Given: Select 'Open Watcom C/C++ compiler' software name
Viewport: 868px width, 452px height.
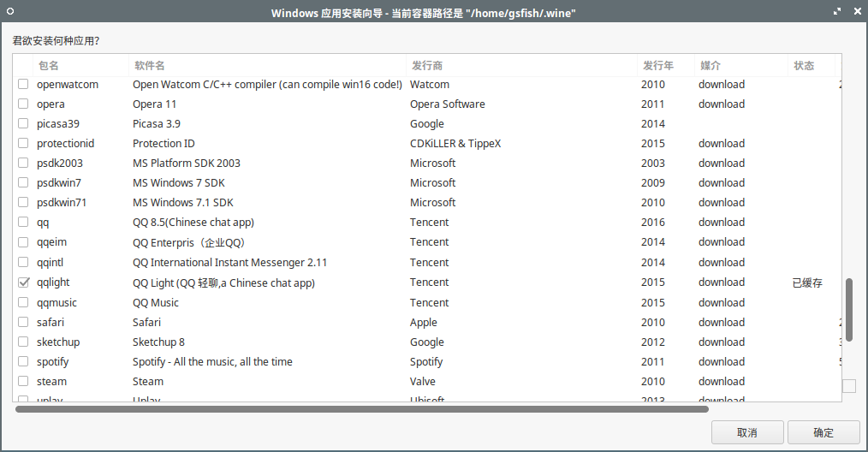Looking at the screenshot, I should 267,84.
